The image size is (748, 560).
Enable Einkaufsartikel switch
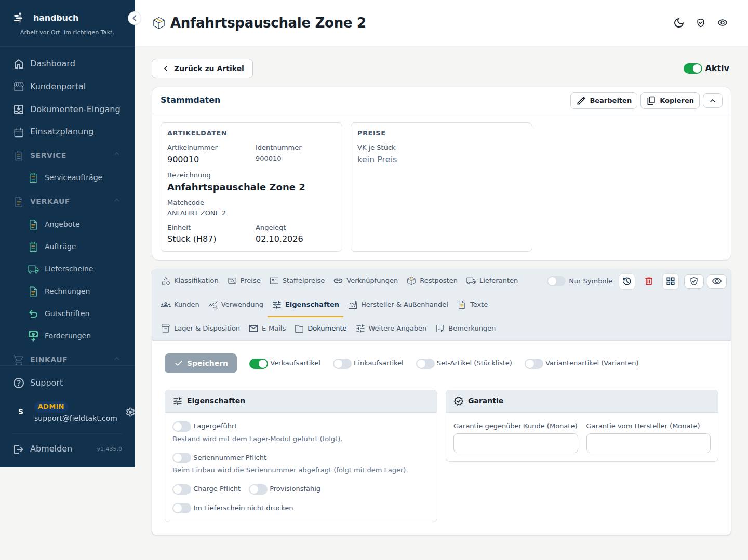pos(342,364)
